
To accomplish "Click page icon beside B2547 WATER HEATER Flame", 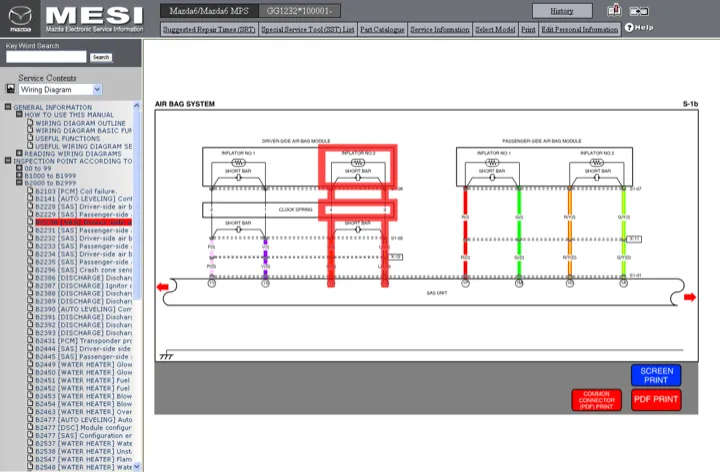I will pyautogui.click(x=30, y=459).
